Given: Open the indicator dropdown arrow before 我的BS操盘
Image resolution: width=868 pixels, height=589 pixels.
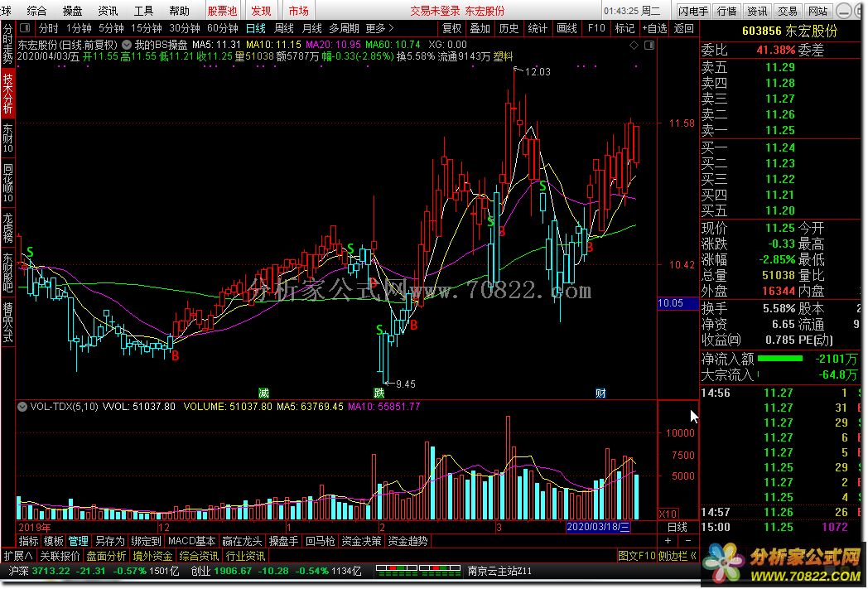Looking at the screenshot, I should 126,45.
